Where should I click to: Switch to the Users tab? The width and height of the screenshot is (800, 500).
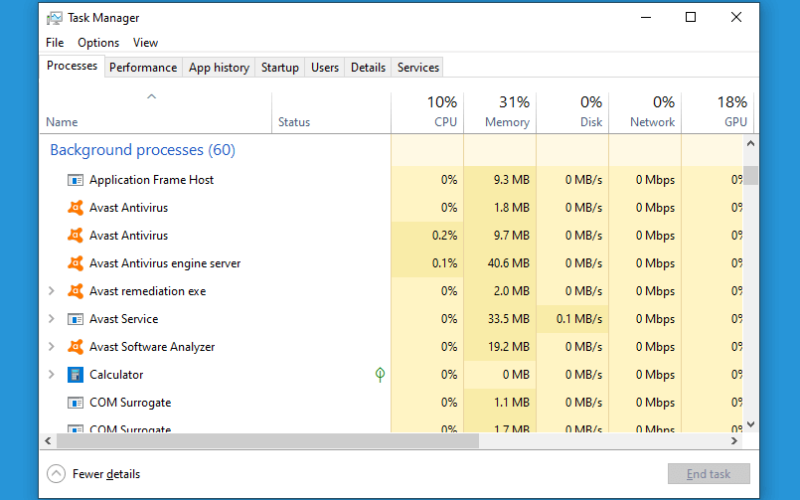click(324, 67)
